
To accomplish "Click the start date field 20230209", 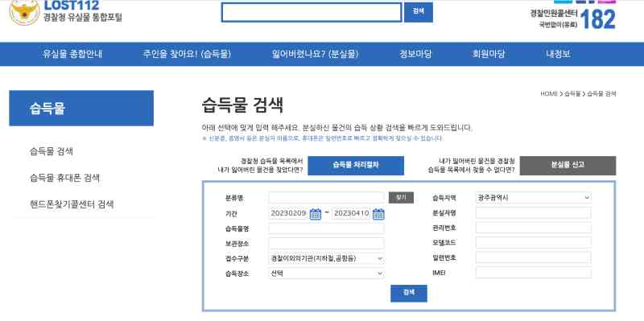I will (288, 214).
